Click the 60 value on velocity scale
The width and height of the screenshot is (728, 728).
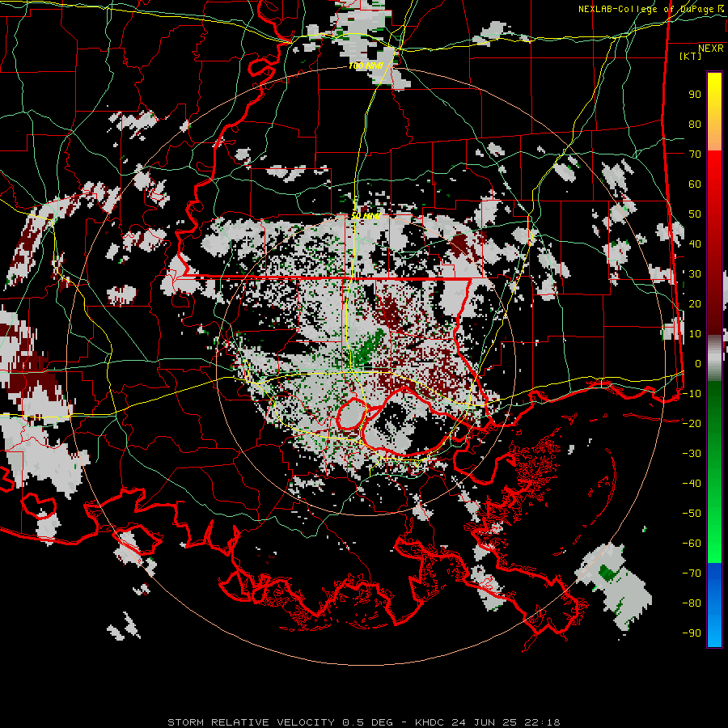coord(695,184)
